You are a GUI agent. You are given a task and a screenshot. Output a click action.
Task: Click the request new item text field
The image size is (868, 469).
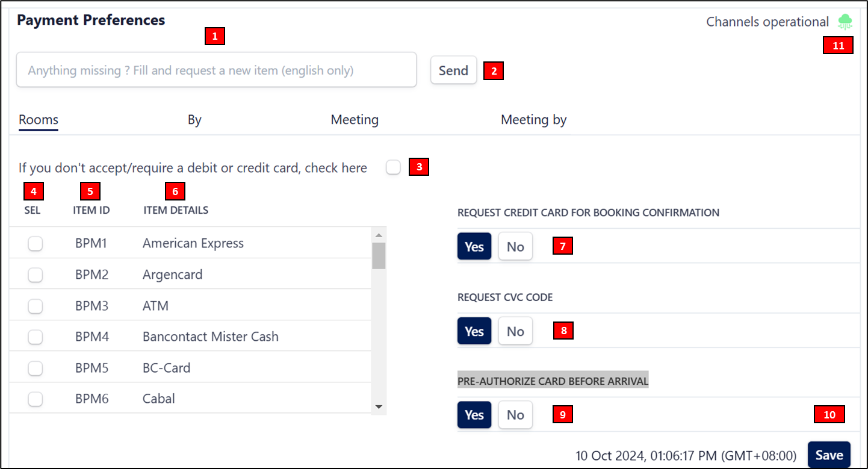(216, 70)
